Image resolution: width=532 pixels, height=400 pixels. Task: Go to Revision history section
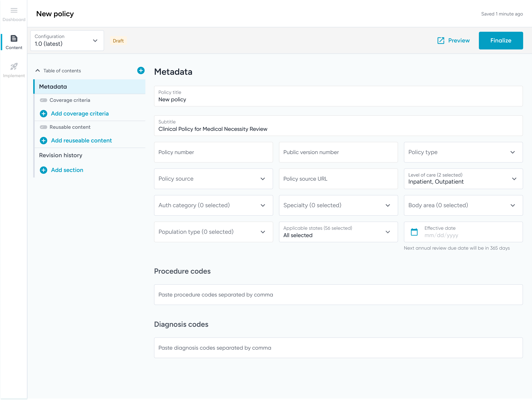pyautogui.click(x=61, y=155)
